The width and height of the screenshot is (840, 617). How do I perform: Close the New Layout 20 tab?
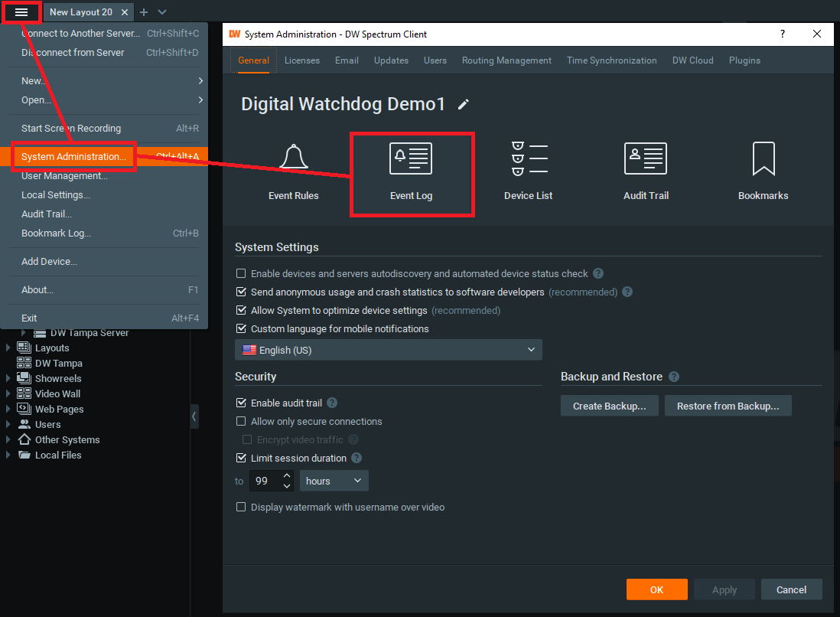[x=124, y=11]
